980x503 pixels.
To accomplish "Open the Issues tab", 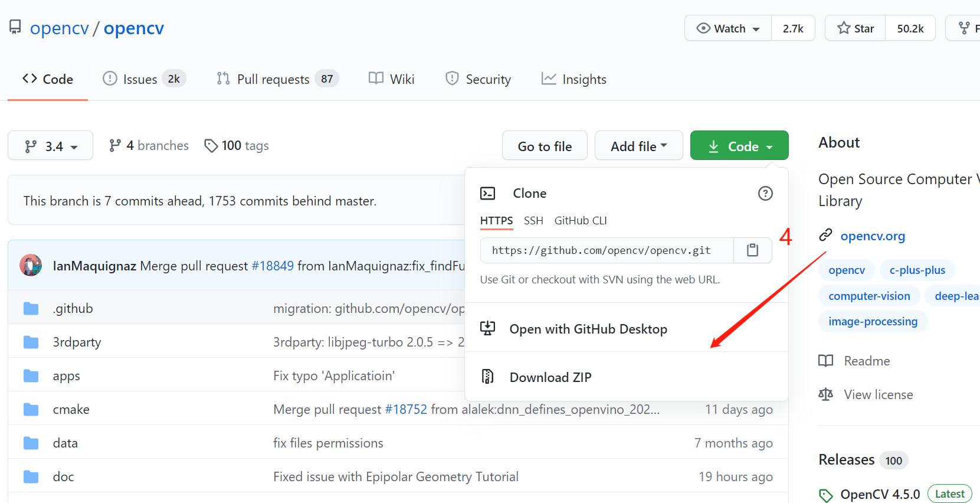I will pyautogui.click(x=144, y=79).
